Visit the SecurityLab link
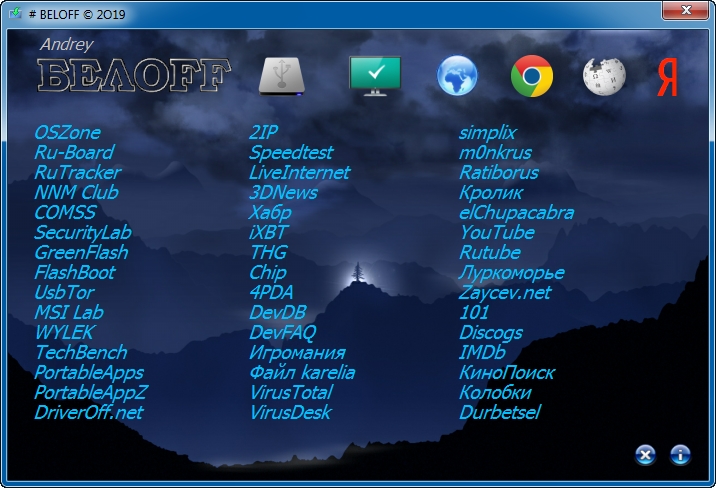 pyautogui.click(x=83, y=232)
